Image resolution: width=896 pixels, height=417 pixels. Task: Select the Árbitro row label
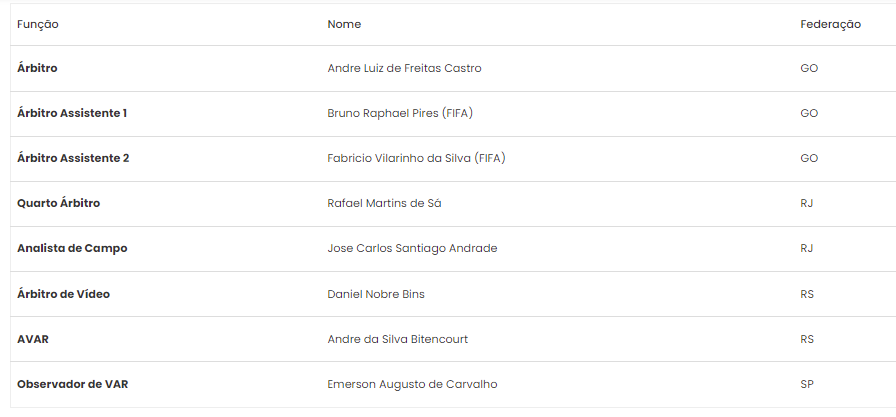point(37,68)
